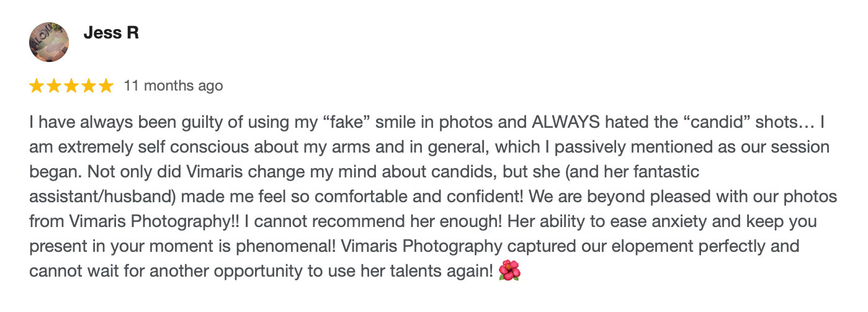The width and height of the screenshot is (868, 312).
Task: Select the third rating star
Action: click(71, 86)
